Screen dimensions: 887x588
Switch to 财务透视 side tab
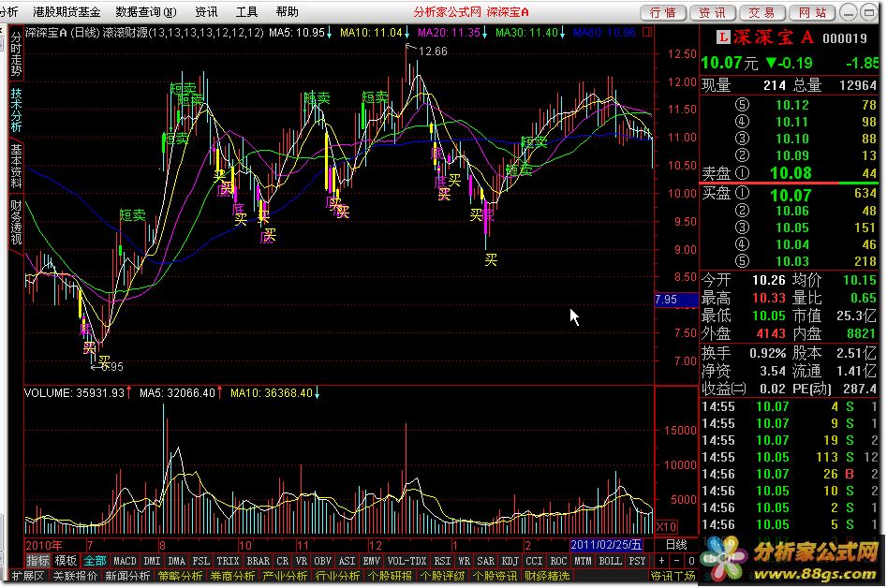click(16, 222)
